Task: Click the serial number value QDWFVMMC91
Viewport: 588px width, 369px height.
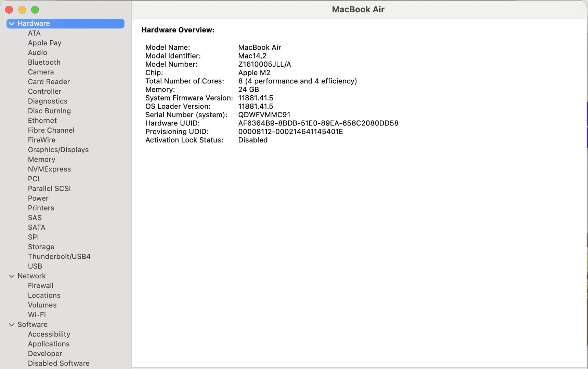Action: pyautogui.click(x=264, y=115)
